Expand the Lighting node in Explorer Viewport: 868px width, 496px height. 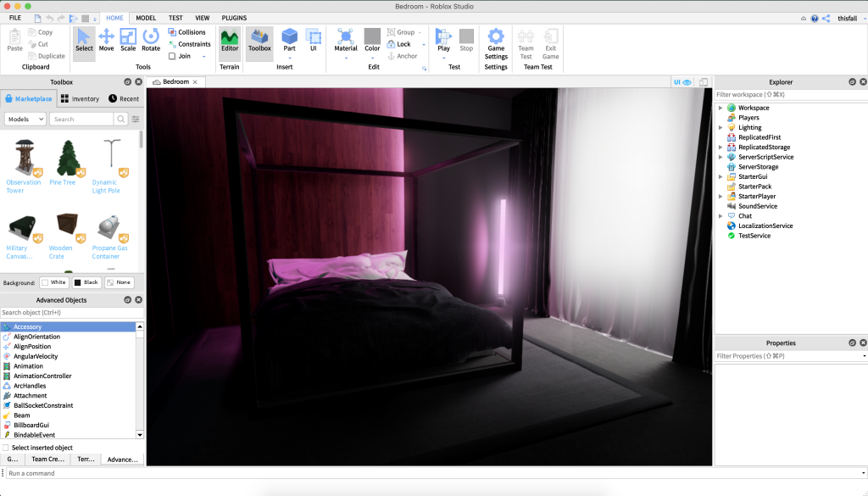(x=721, y=127)
